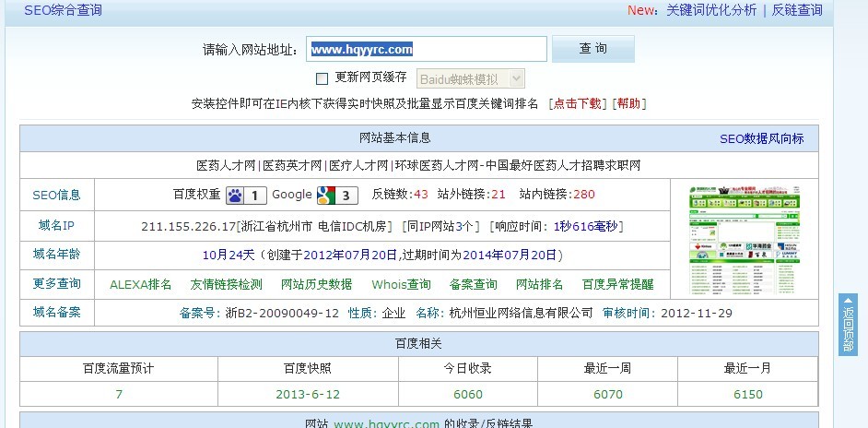Click the 域名年龄 row label
This screenshot has height=428, width=868.
(x=56, y=254)
